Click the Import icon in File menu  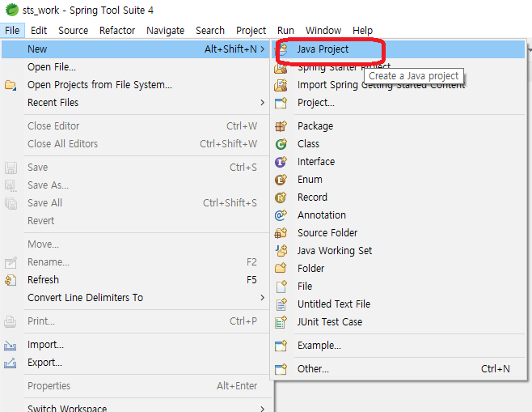pos(10,346)
